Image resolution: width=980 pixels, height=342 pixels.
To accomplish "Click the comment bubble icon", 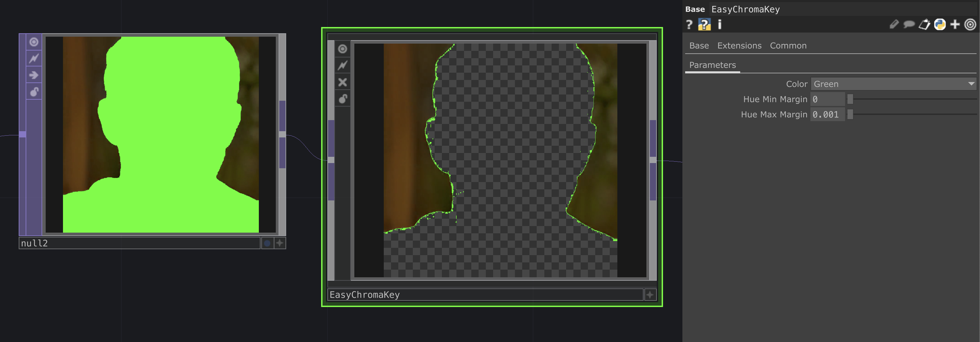I will [909, 24].
